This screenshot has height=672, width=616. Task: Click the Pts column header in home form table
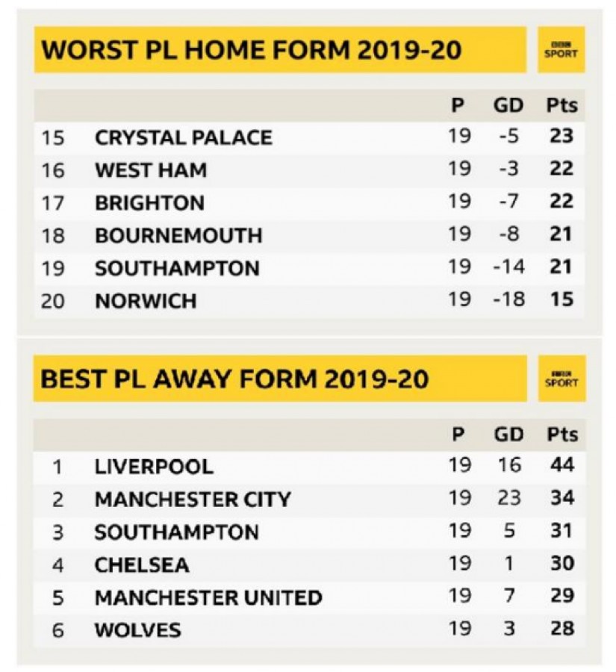561,105
